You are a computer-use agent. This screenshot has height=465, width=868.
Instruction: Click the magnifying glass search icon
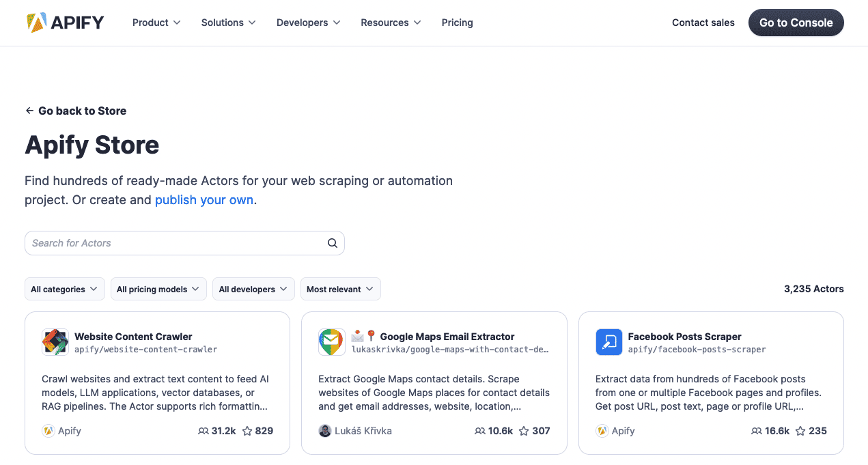tap(333, 243)
